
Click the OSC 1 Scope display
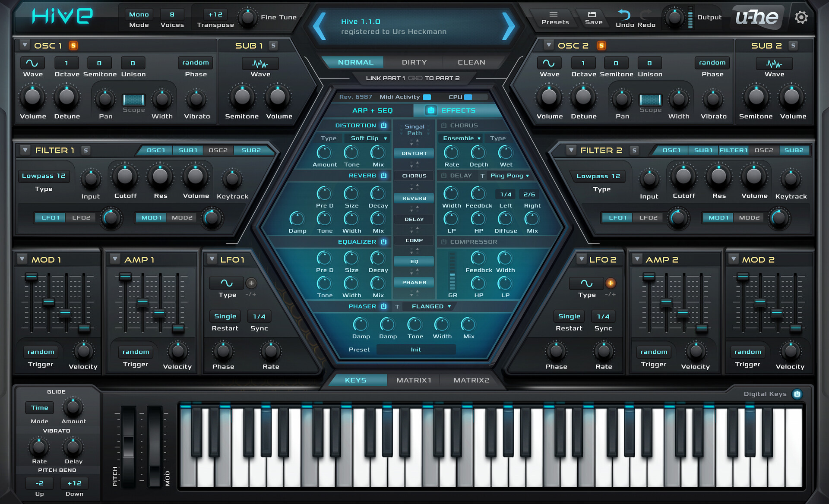[x=134, y=100]
